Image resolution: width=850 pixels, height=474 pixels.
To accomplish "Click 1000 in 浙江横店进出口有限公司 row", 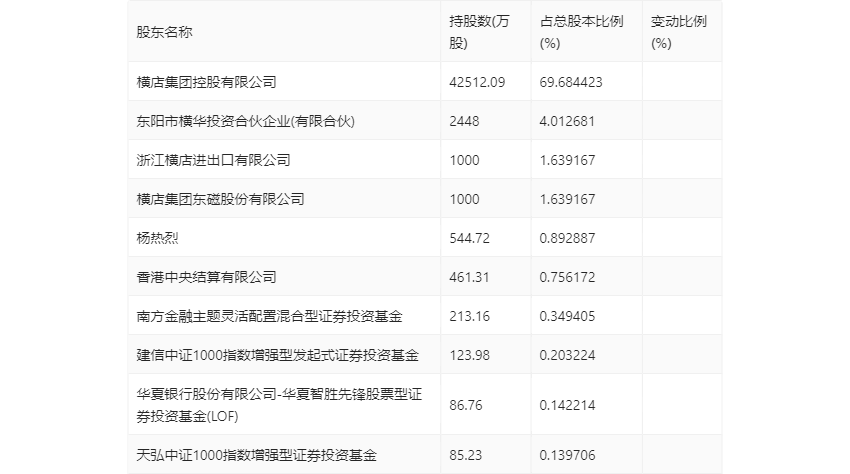I will 464,160.
